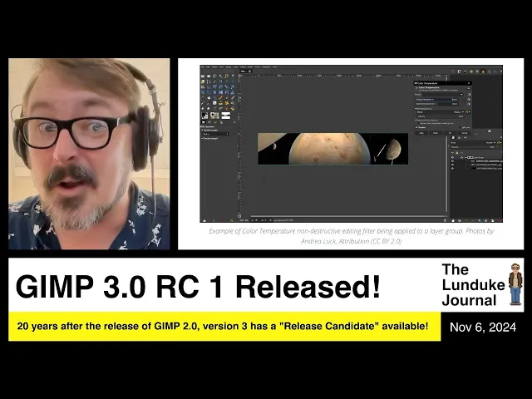Click the foreground/background color swatch
Viewport: 532px width, 399px height.
point(205,116)
